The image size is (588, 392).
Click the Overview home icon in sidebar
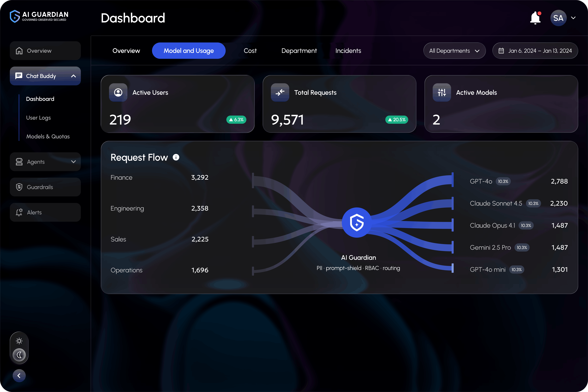(19, 51)
